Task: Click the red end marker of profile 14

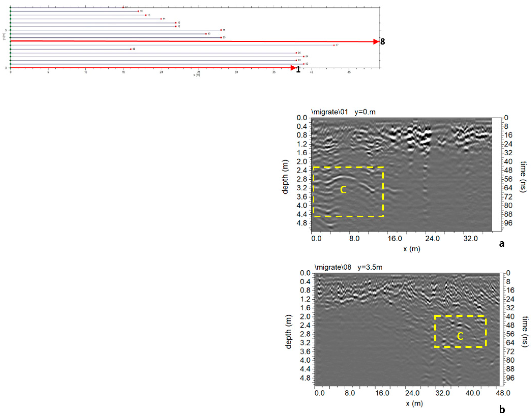Action: (161, 19)
